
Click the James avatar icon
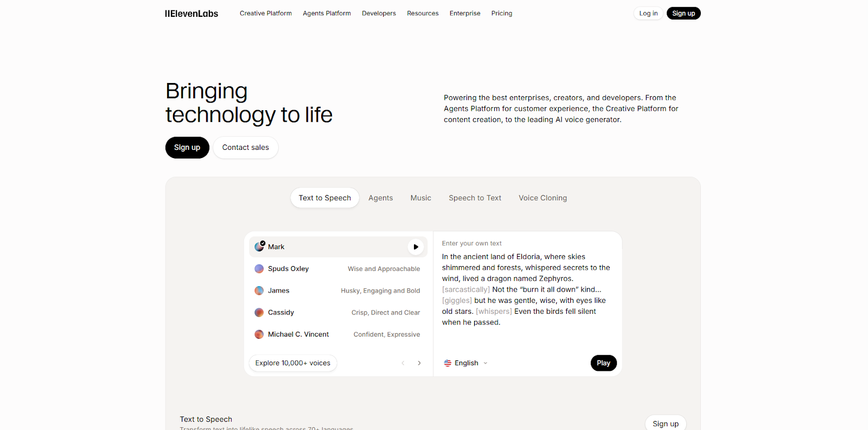pyautogui.click(x=259, y=290)
